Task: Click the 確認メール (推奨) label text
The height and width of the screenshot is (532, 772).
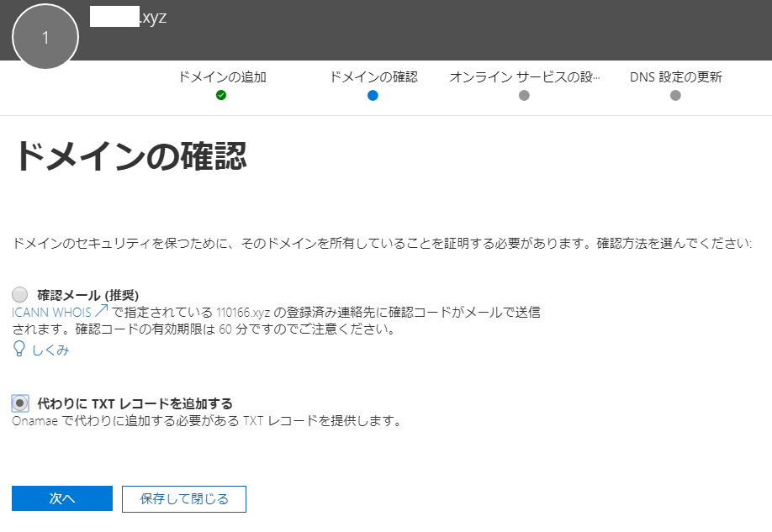Action: point(88,295)
